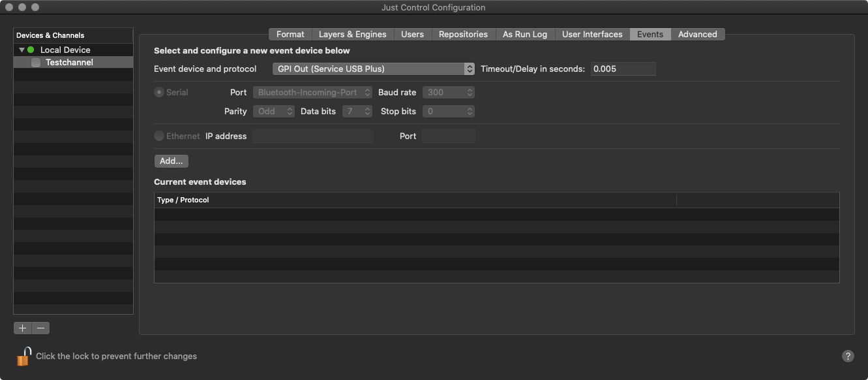Viewport: 868px width, 380px height.
Task: Click the Timeout/Delay in seconds field
Action: (623, 69)
